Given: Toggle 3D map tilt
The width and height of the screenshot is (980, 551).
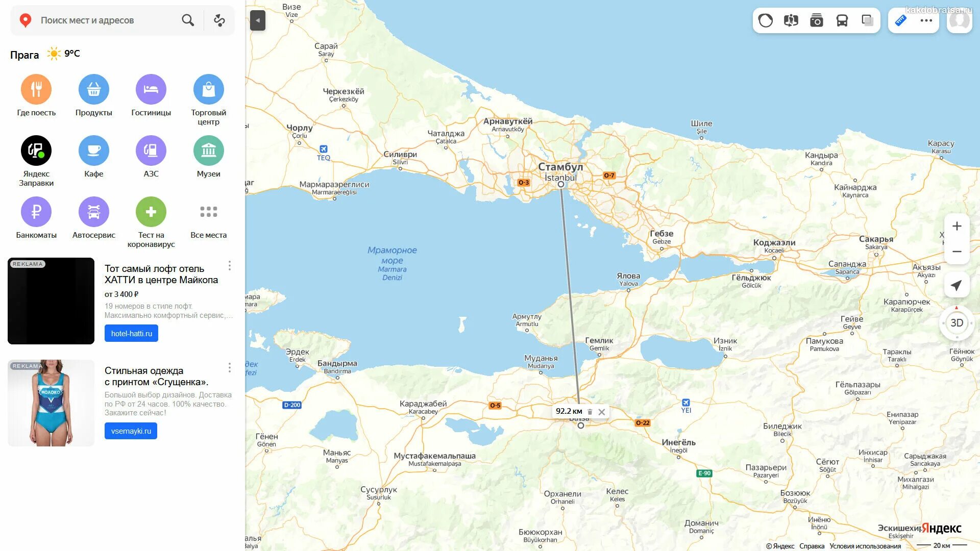Looking at the screenshot, I should (x=957, y=323).
